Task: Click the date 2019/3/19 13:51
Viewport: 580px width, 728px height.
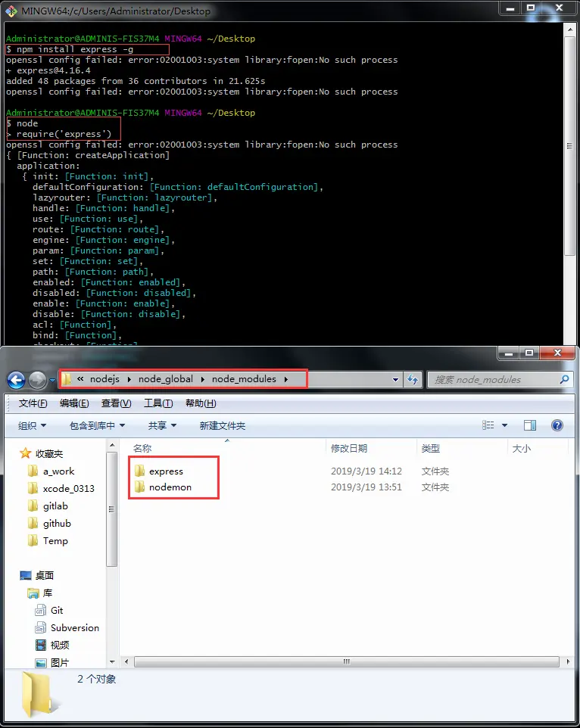Action: [x=366, y=487]
